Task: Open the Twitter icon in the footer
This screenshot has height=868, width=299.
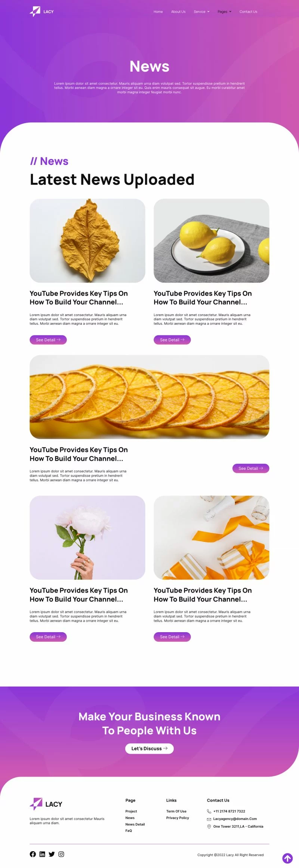Action: (52, 854)
